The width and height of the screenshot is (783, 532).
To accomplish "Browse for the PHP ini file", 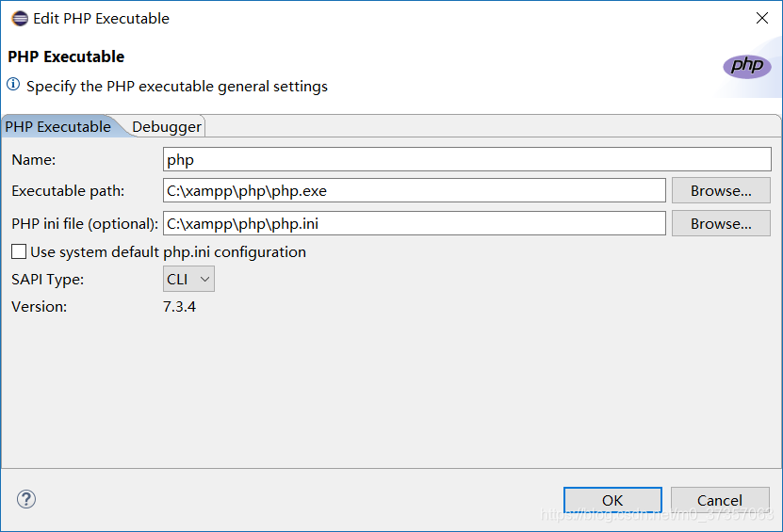I will coord(721,223).
